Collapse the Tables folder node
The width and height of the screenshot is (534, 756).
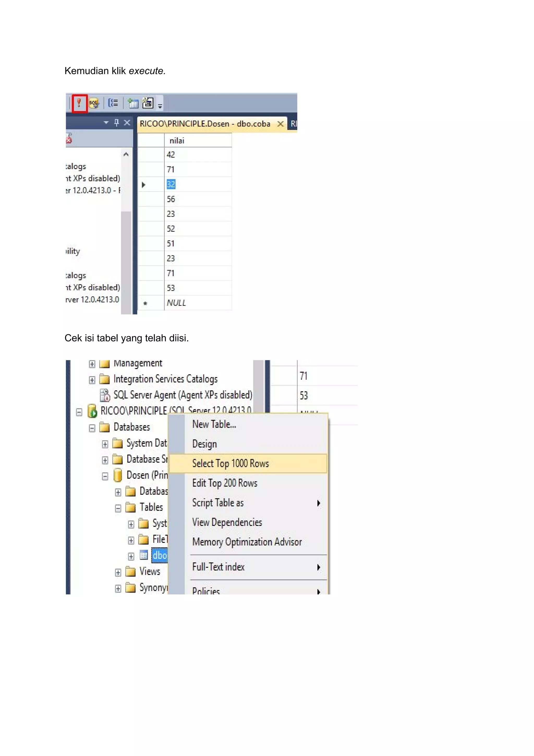tap(118, 508)
